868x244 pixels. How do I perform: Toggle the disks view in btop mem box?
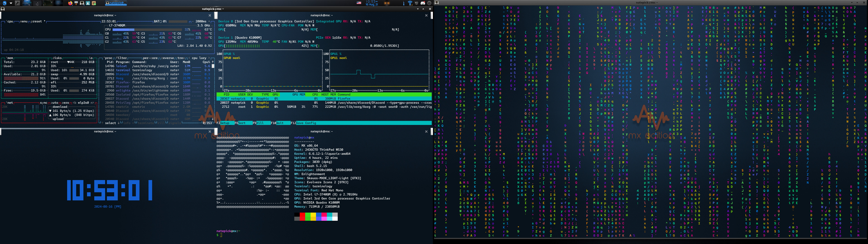coord(57,58)
